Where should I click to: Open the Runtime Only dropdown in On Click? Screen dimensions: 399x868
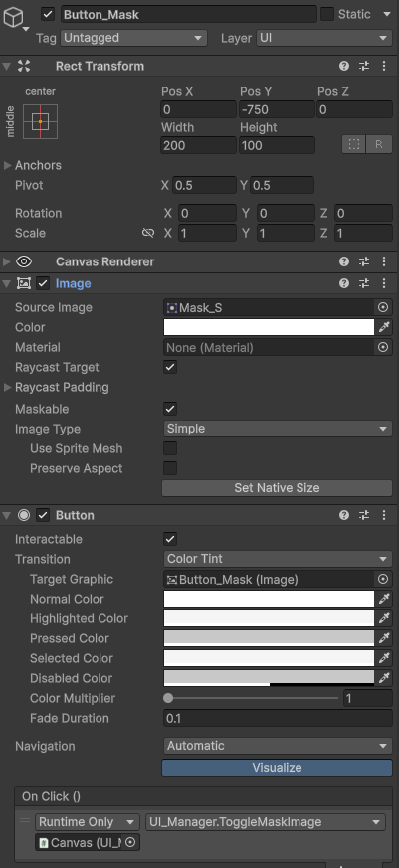[x=88, y=822]
